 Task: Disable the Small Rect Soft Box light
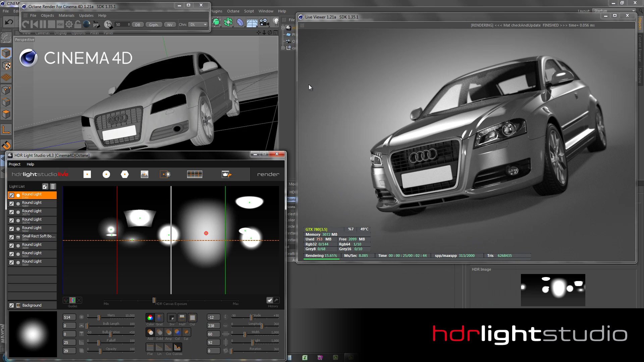tap(12, 237)
